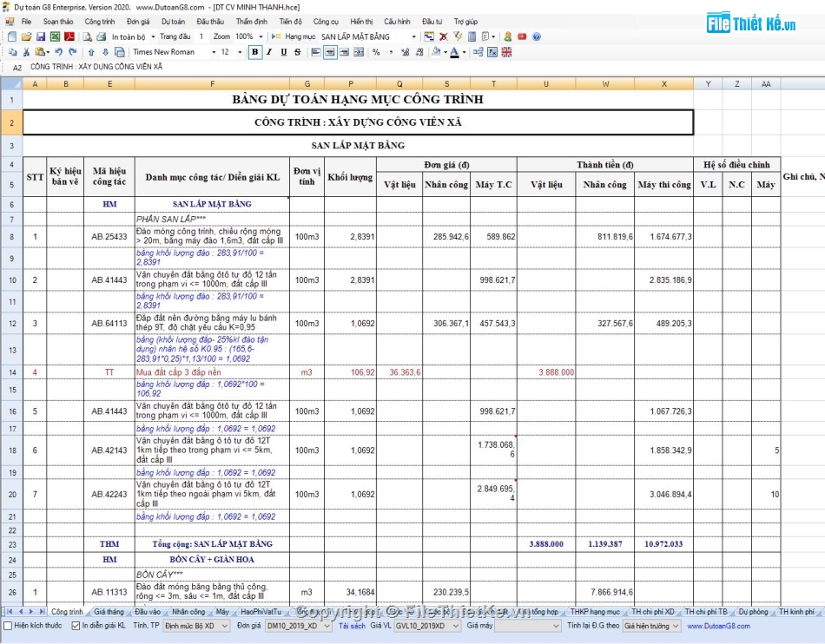
Task: Export to PDF using red icon
Action: tap(69, 36)
